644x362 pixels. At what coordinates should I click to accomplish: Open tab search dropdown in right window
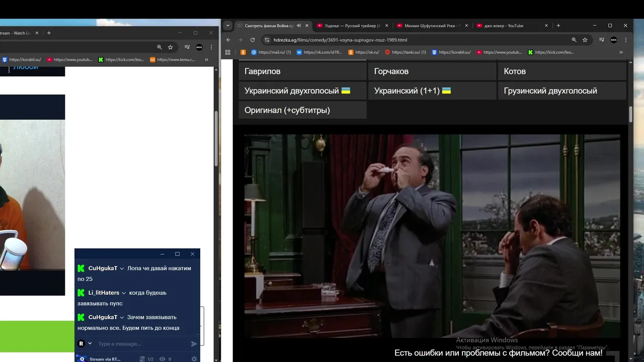coord(228,26)
